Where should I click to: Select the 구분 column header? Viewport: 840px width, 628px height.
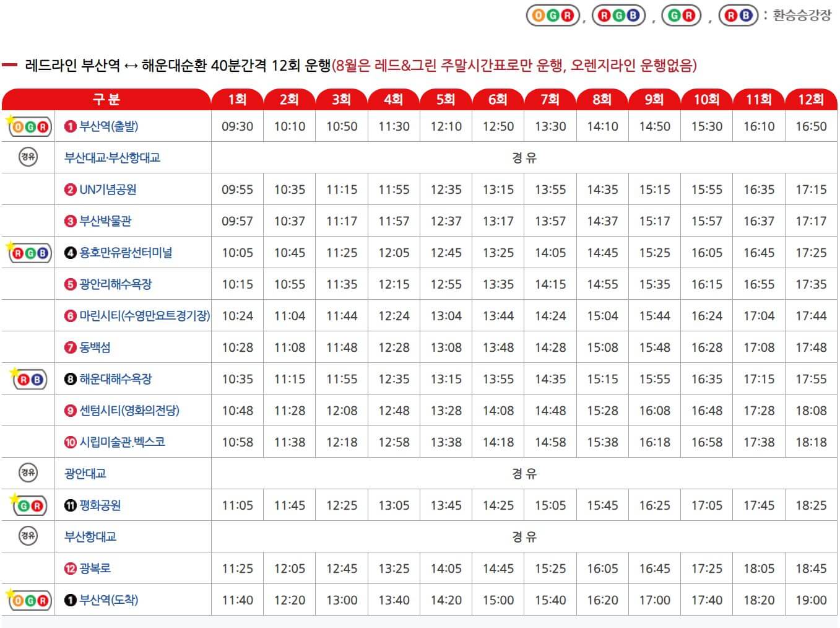pos(106,99)
